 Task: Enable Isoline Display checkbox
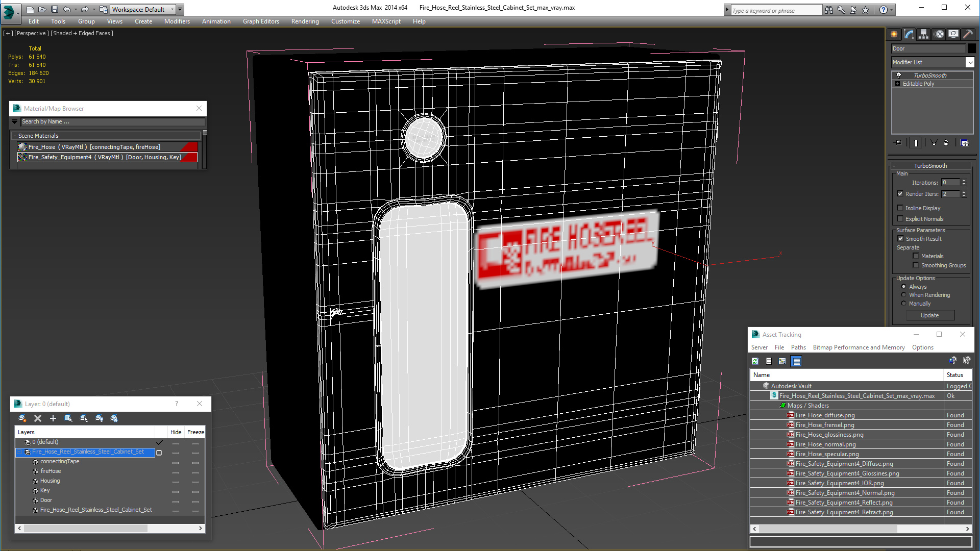point(900,208)
